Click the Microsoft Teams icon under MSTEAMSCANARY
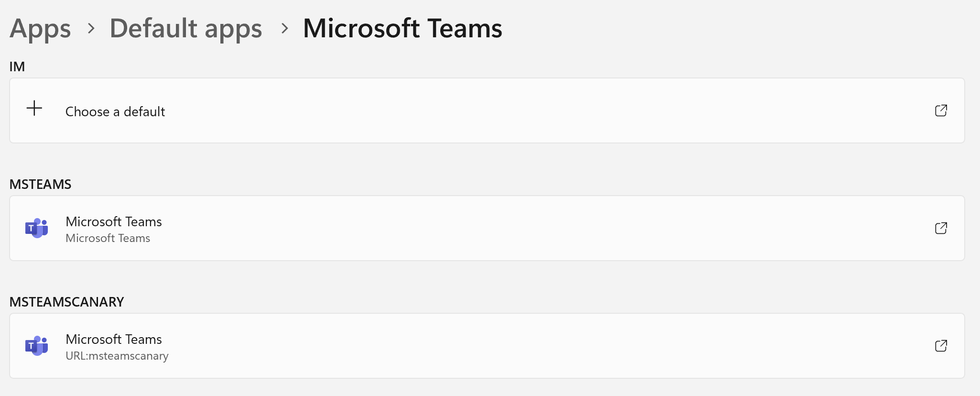Image resolution: width=980 pixels, height=396 pixels. coord(36,346)
